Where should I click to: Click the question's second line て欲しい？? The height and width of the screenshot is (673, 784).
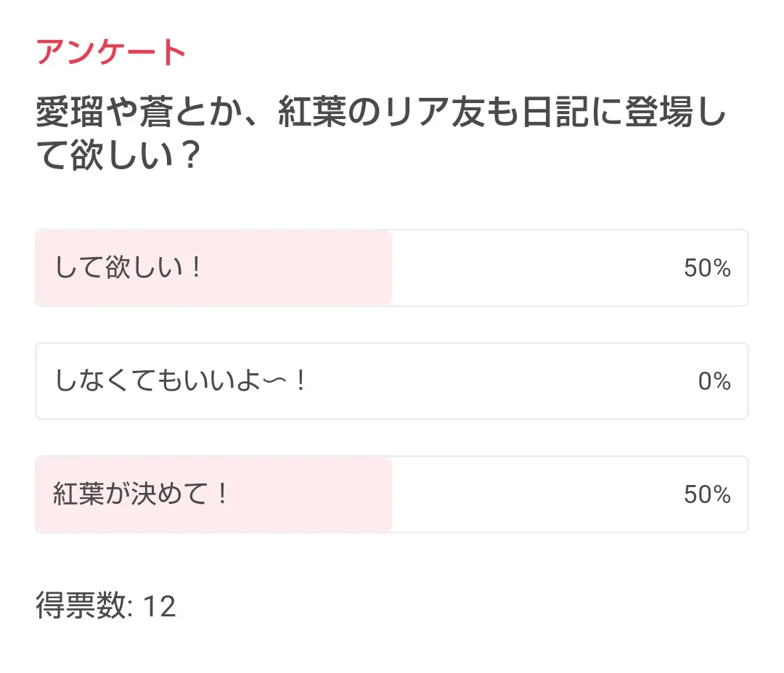coord(118,156)
